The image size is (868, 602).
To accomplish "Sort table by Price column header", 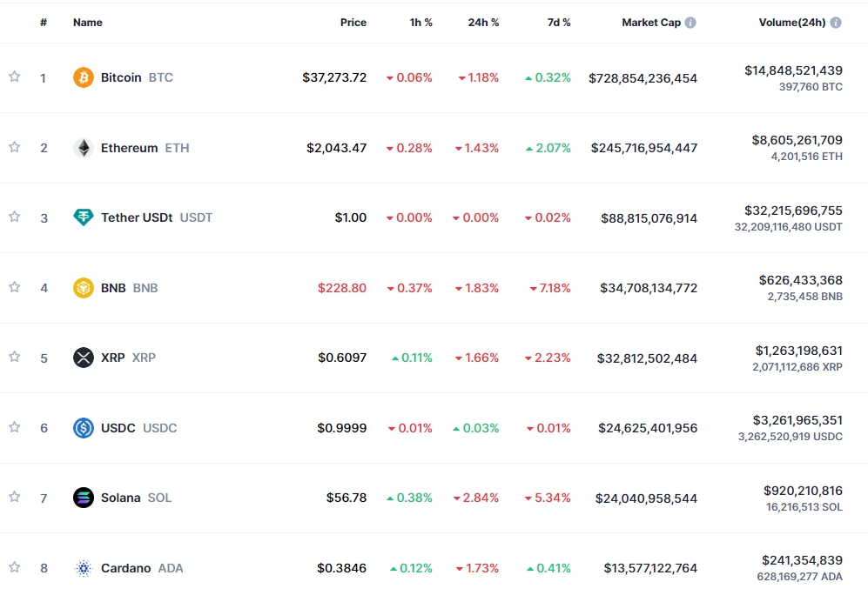I will point(353,23).
